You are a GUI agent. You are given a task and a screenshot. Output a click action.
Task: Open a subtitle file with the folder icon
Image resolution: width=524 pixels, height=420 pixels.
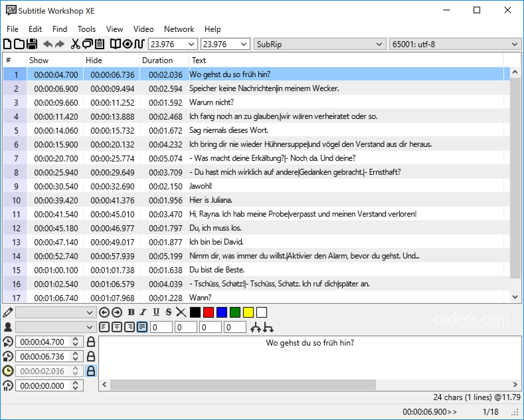(x=19, y=44)
